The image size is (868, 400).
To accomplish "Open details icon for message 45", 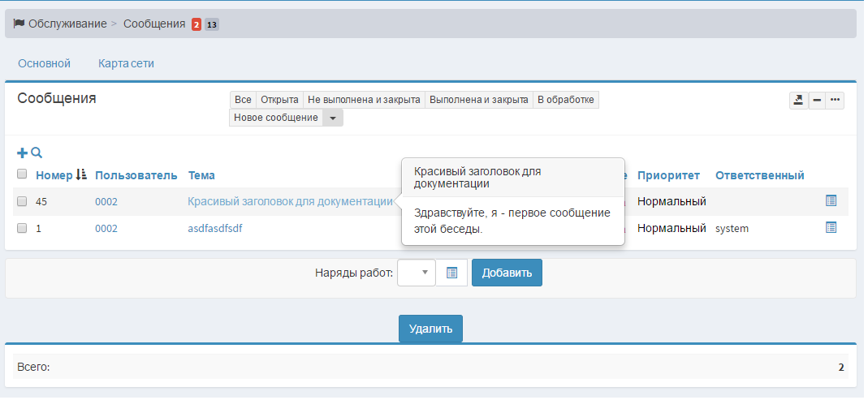I will click(x=831, y=200).
